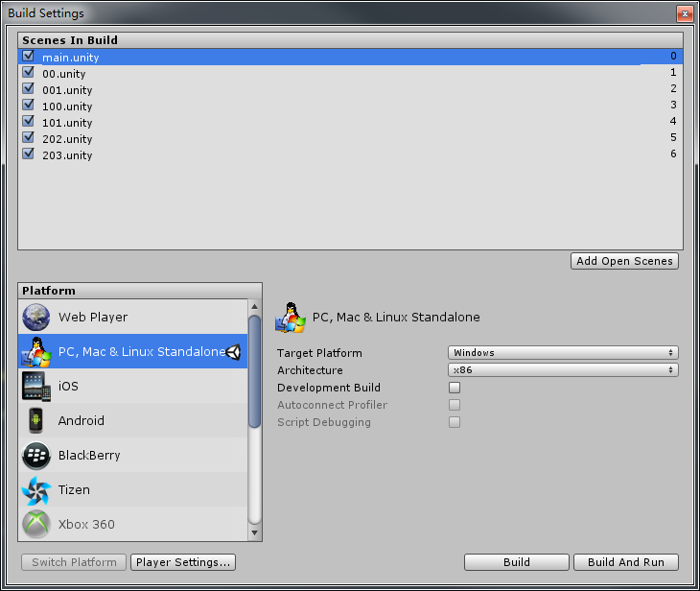700x591 pixels.
Task: Uncheck the main.unity scene checkbox
Action: point(28,56)
